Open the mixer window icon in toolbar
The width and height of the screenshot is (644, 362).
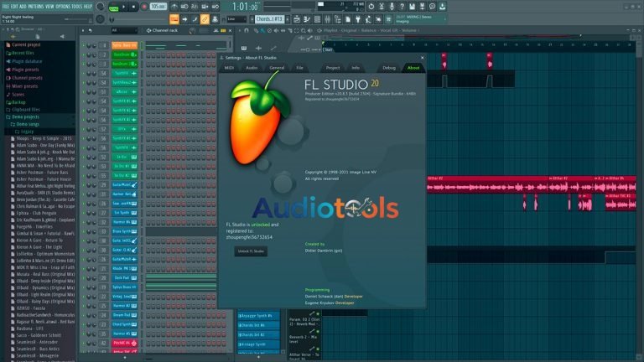point(327,19)
